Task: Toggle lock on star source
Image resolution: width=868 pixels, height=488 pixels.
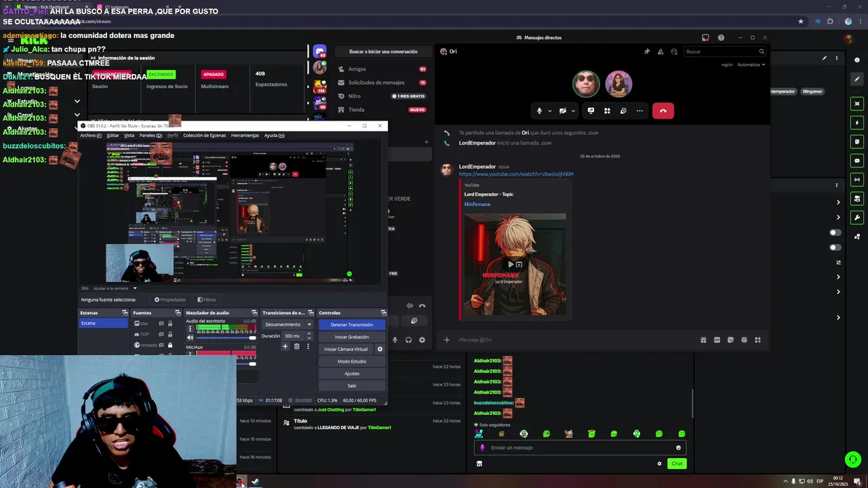Action: pos(170,323)
